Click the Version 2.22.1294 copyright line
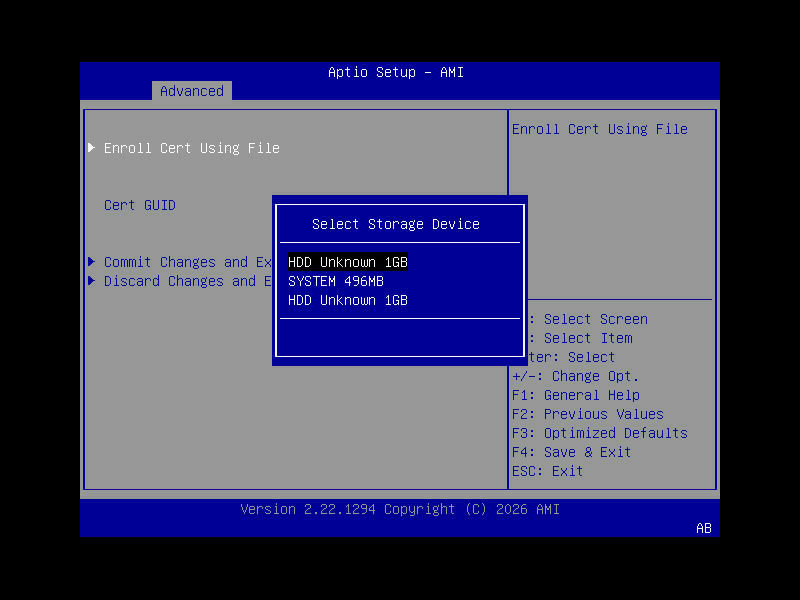 [x=400, y=509]
